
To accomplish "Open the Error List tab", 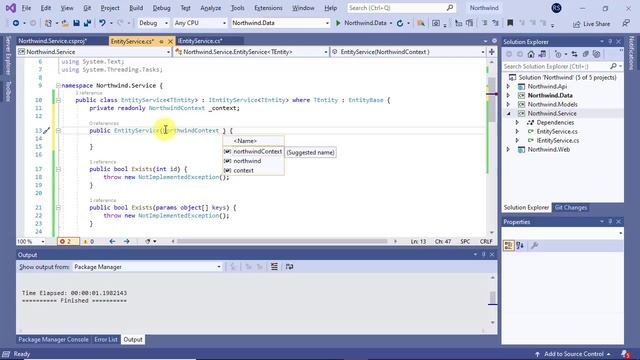I will click(x=106, y=340).
